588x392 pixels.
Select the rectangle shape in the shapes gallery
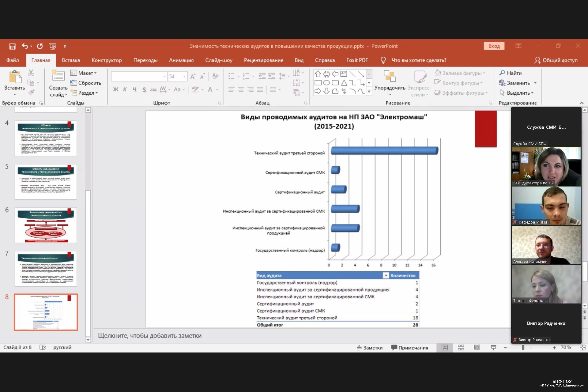click(318, 83)
